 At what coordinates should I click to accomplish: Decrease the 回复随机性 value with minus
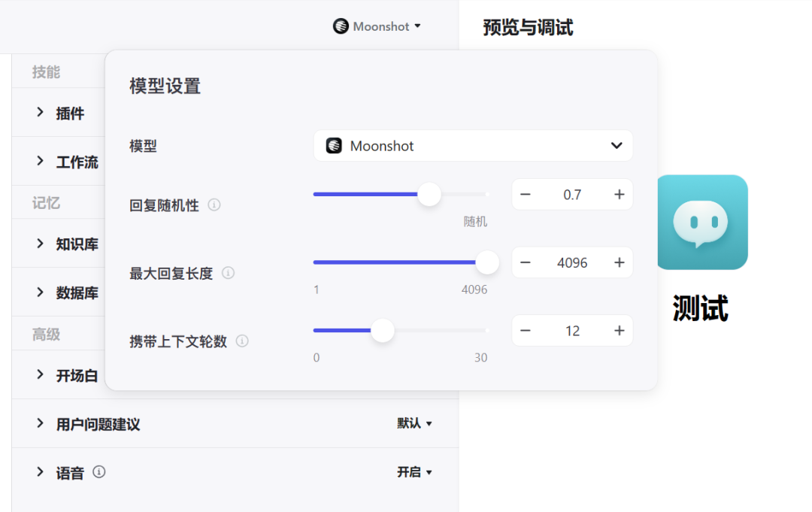tap(525, 195)
